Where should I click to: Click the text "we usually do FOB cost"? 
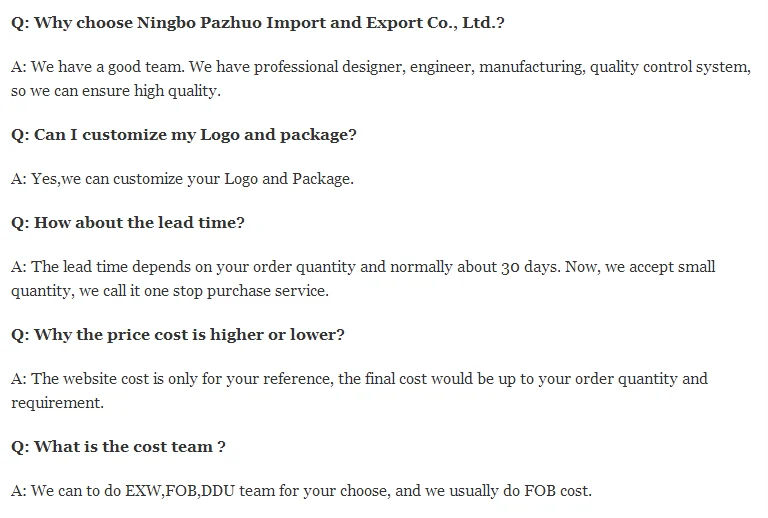[x=509, y=491]
